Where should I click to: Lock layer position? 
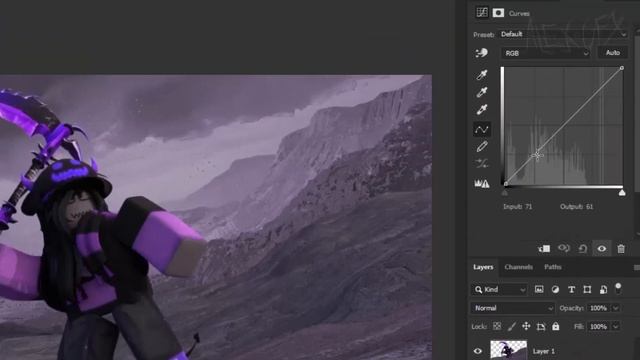[526, 326]
